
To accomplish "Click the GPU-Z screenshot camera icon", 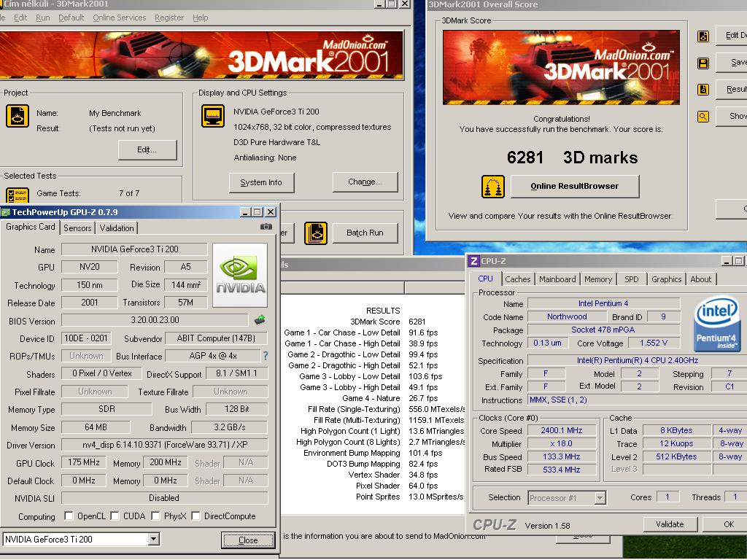I will click(266, 227).
